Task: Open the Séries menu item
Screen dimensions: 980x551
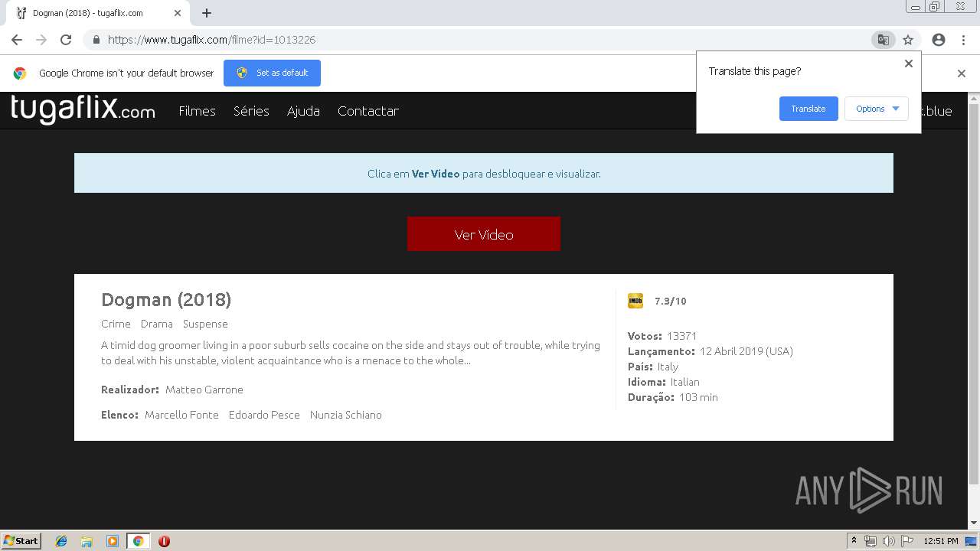Action: 251,111
